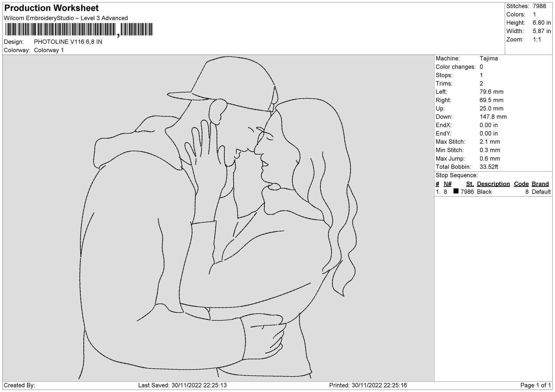
Task: Click the Wilcom EmbroideryStudio – Level 3 Advanced text
Action: 66,18
